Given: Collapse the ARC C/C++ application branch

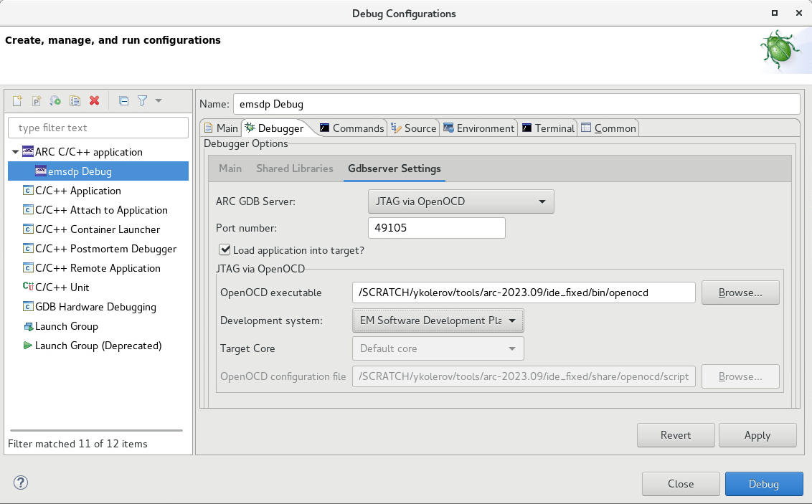Looking at the screenshot, I should [x=16, y=152].
